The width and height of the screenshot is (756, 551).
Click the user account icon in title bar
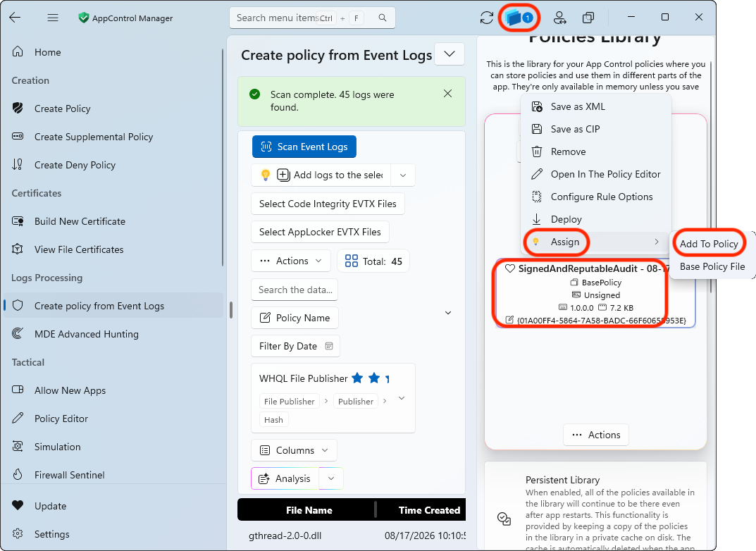point(559,18)
